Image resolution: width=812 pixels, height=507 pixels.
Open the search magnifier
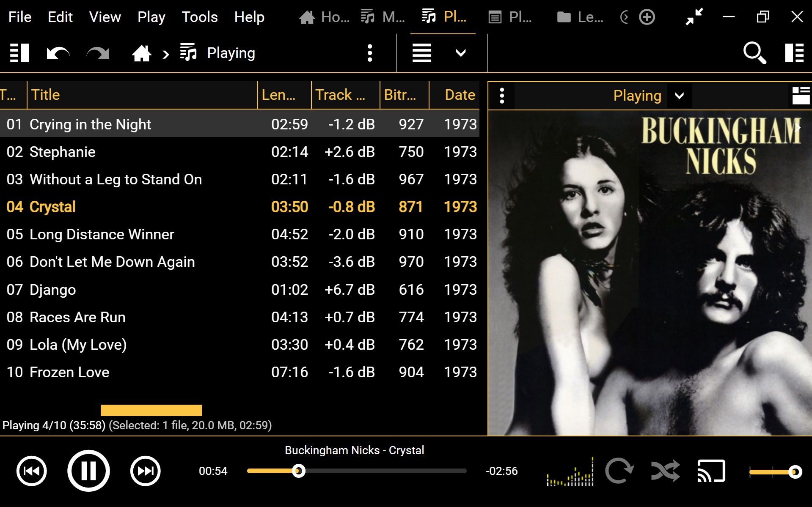click(x=754, y=53)
